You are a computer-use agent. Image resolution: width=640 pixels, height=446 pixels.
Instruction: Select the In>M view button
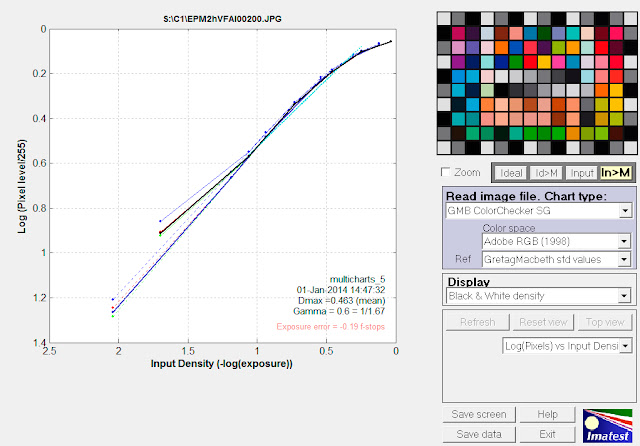pyautogui.click(x=616, y=173)
